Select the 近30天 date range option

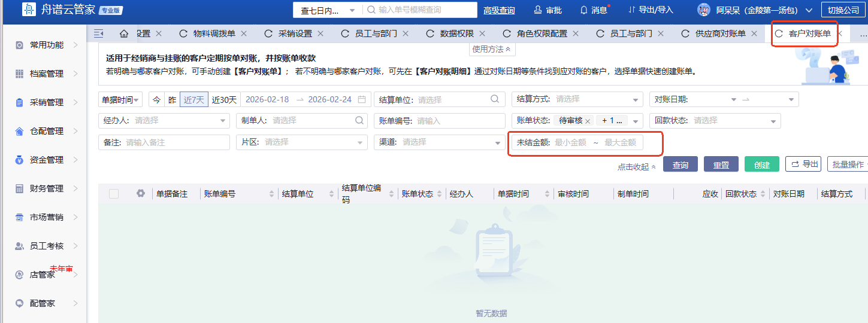point(225,100)
